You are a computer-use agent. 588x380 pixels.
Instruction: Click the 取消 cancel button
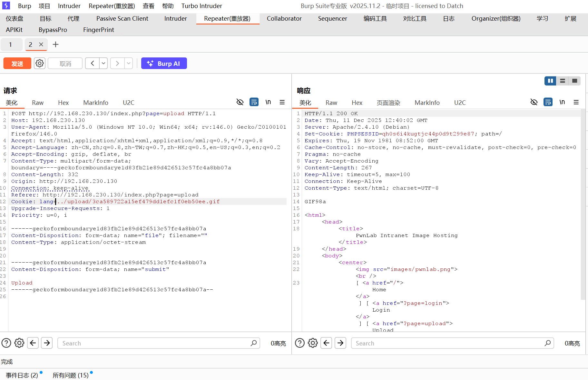pyautogui.click(x=65, y=63)
